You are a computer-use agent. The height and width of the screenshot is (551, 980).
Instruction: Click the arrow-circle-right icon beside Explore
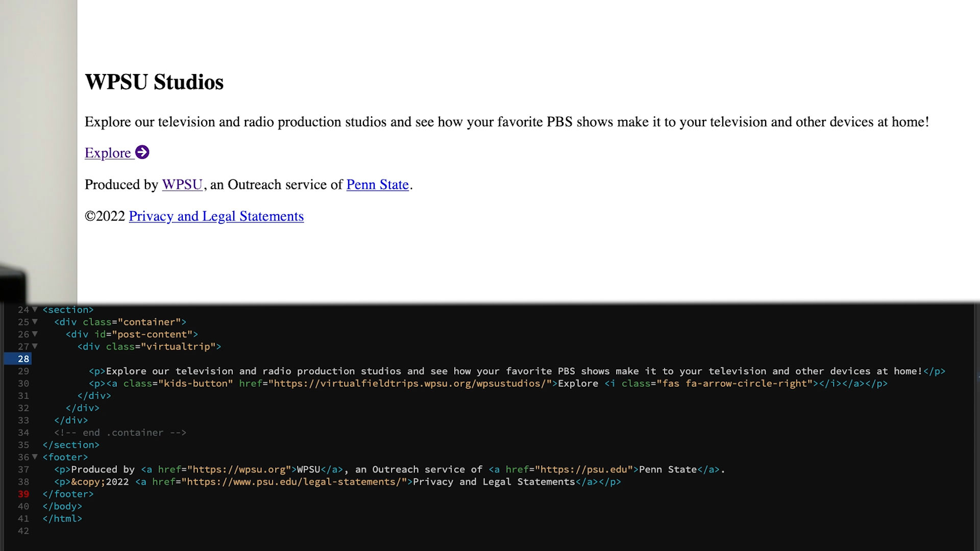[142, 152]
